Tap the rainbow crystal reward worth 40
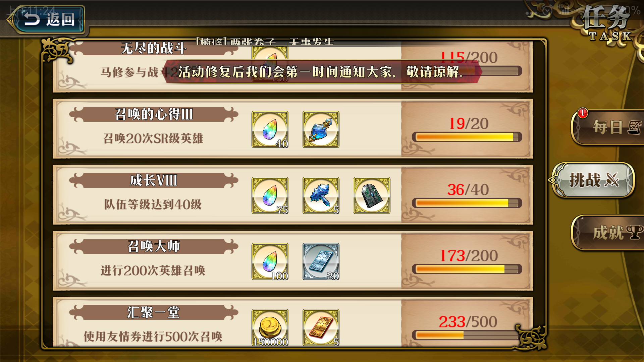Screen dimensions: 644x362 click(270, 129)
